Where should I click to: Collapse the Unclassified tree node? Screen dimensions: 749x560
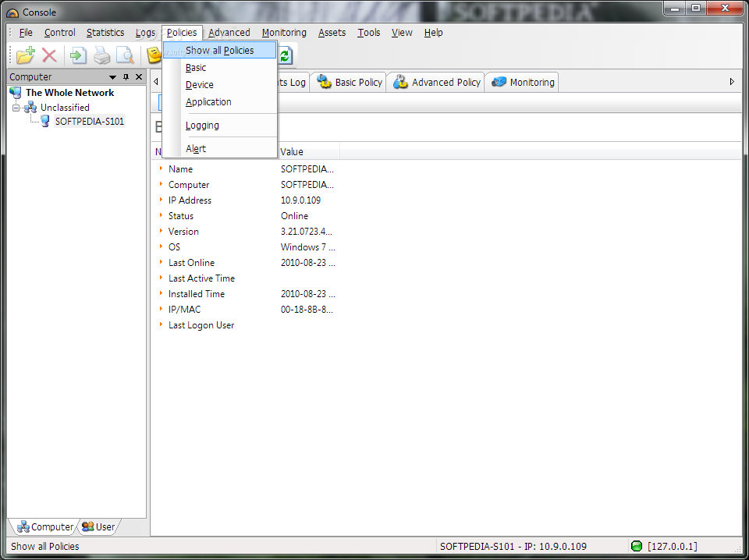tap(16, 108)
